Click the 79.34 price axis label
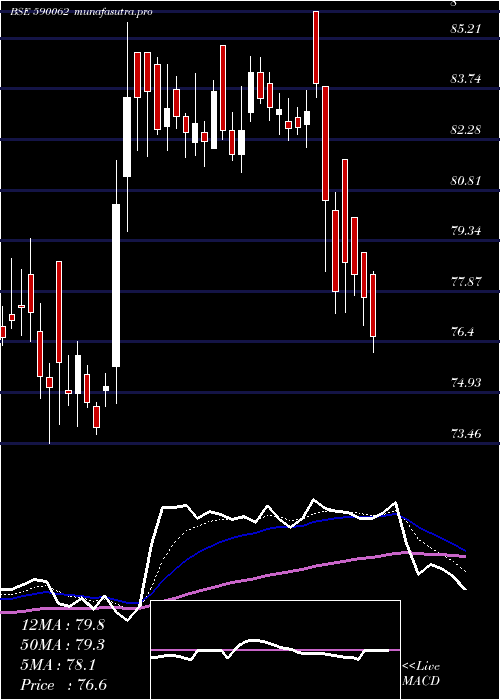 pyautogui.click(x=466, y=231)
